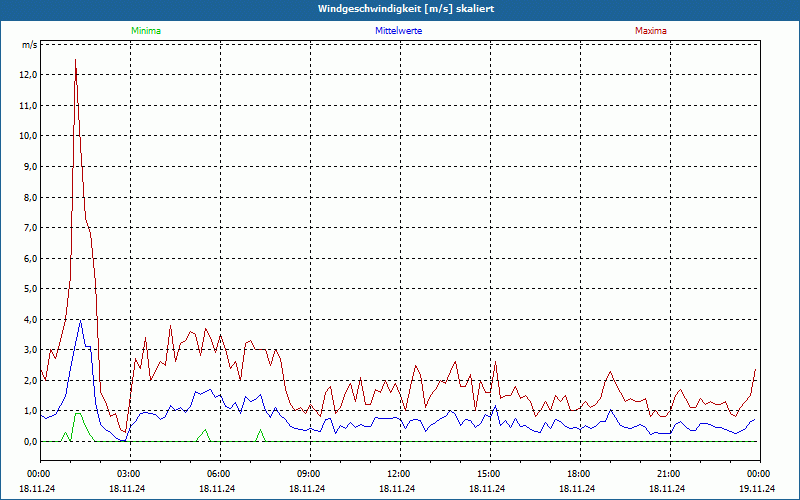Click the 4,0 y-axis value
Screen dimensions: 800x500
[31, 319]
